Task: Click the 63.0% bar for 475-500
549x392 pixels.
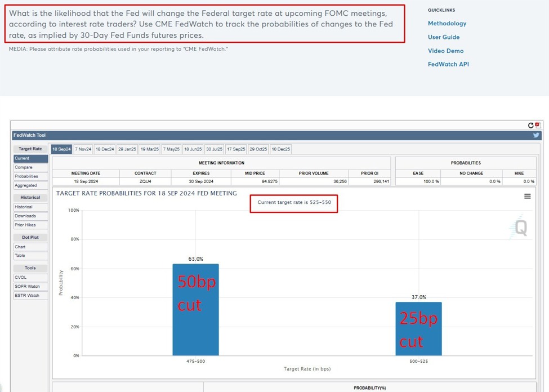Action: 195,310
